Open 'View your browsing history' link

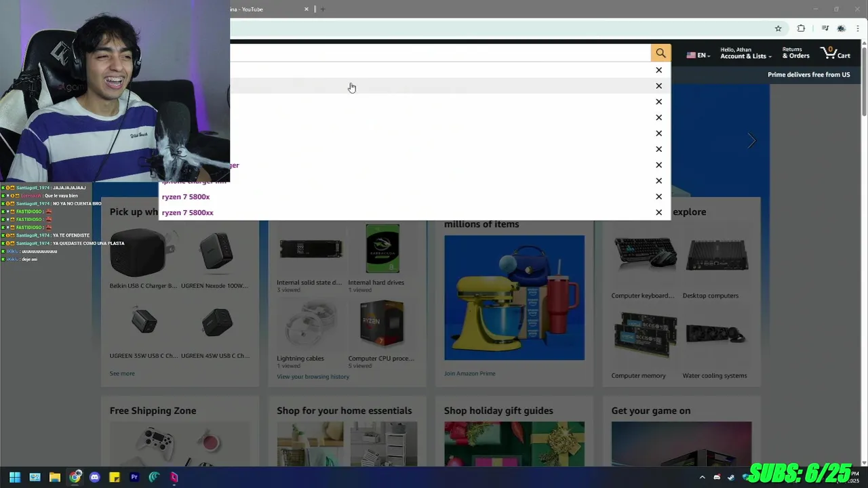click(313, 377)
